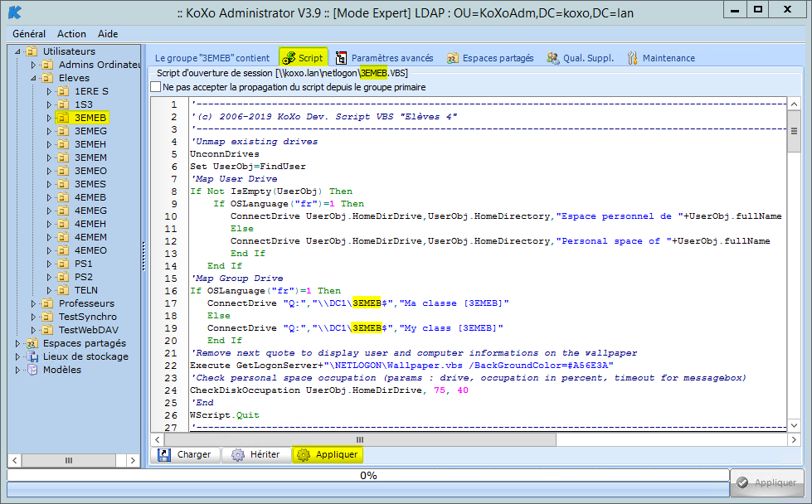Select the 3EMEH group in the tree

pos(90,144)
